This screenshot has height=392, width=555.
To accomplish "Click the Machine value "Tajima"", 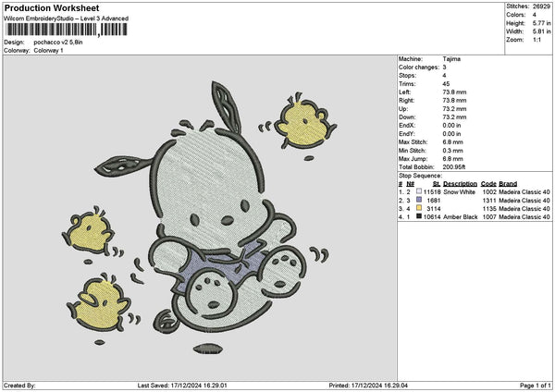I will pyautogui.click(x=451, y=59).
